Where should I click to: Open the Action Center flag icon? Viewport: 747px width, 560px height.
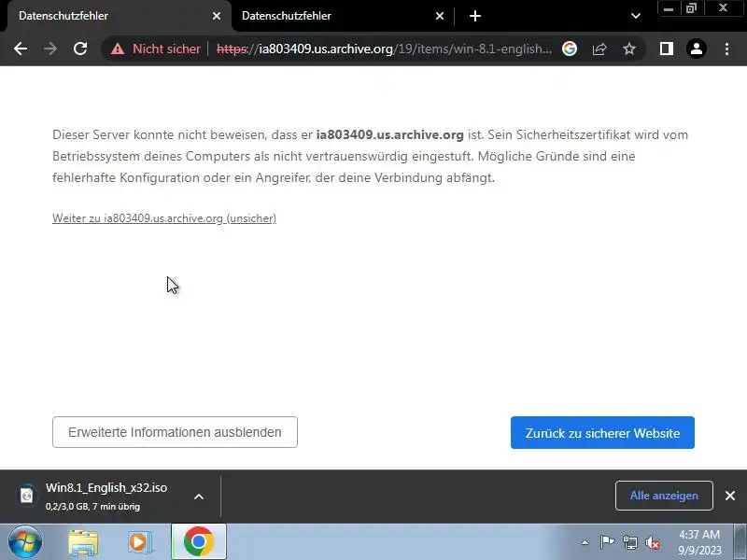(607, 542)
